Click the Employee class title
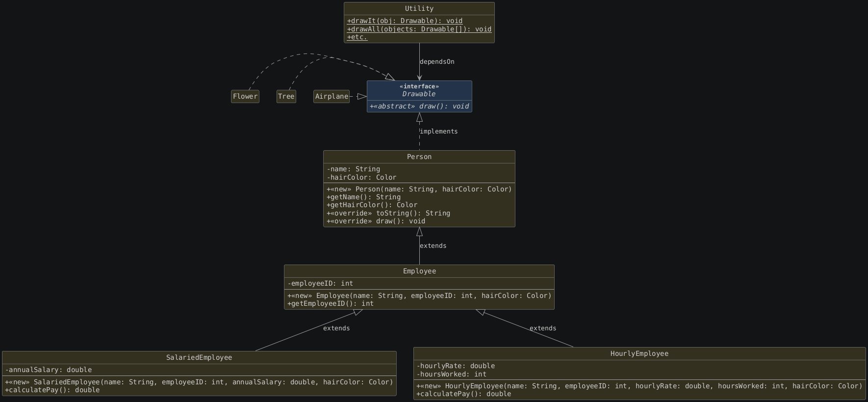Screen dimensions: 868x402 (x=419, y=271)
